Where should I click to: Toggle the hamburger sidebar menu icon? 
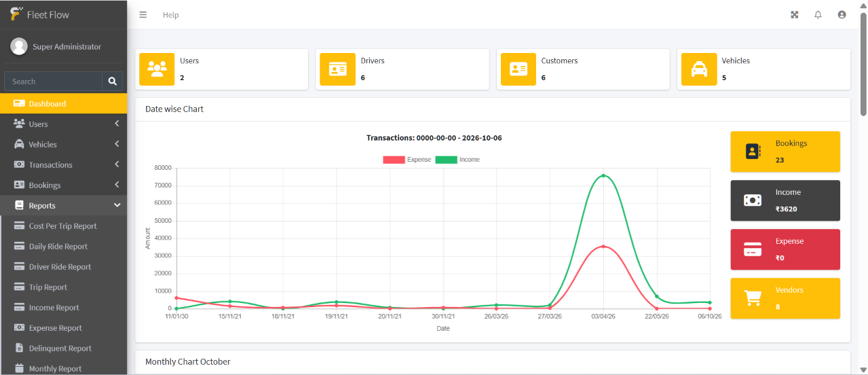pos(143,14)
